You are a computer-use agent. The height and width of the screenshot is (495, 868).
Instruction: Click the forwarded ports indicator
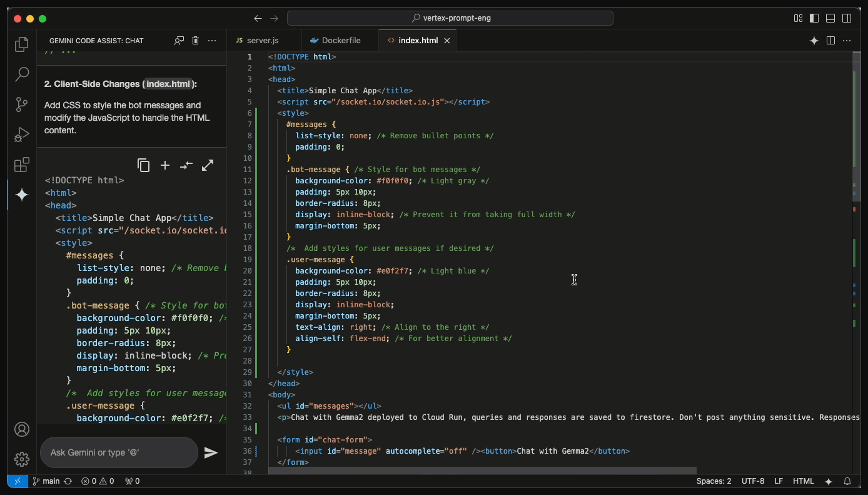(x=132, y=481)
